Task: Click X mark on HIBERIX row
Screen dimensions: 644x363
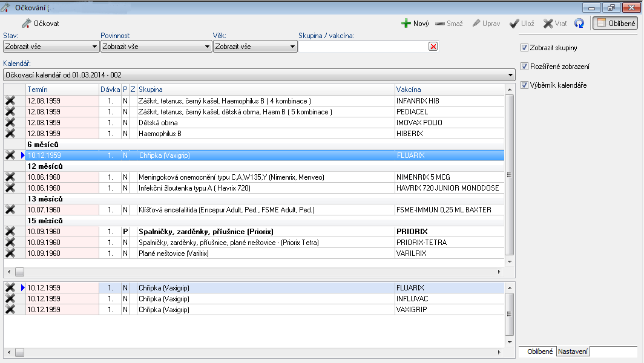Action: [10, 134]
